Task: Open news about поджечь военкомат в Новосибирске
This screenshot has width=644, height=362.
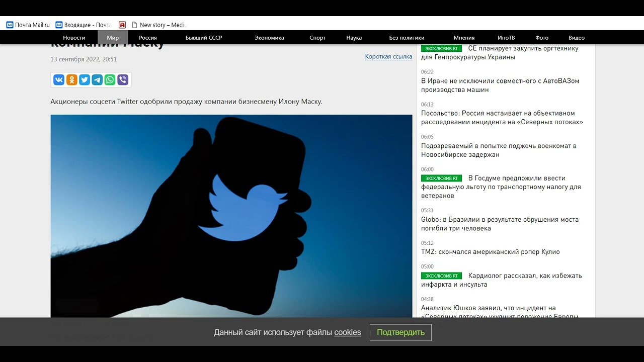Action: click(499, 150)
